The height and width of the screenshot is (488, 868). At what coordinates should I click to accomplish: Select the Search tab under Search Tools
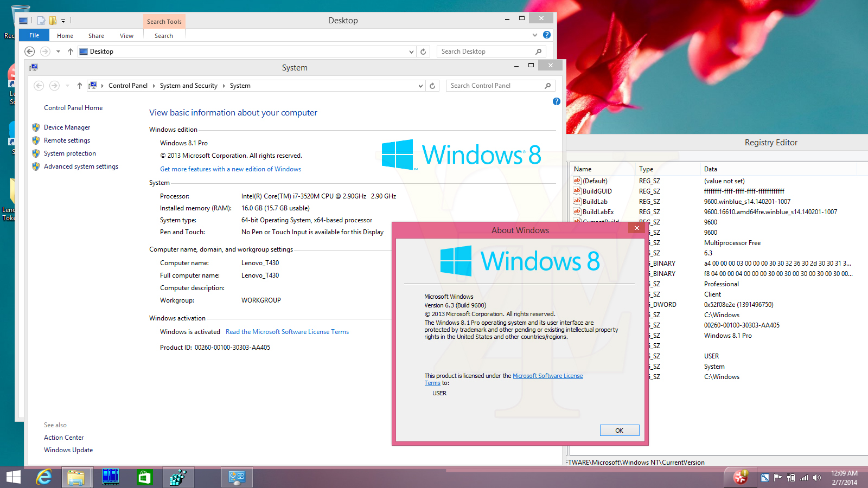pyautogui.click(x=164, y=36)
